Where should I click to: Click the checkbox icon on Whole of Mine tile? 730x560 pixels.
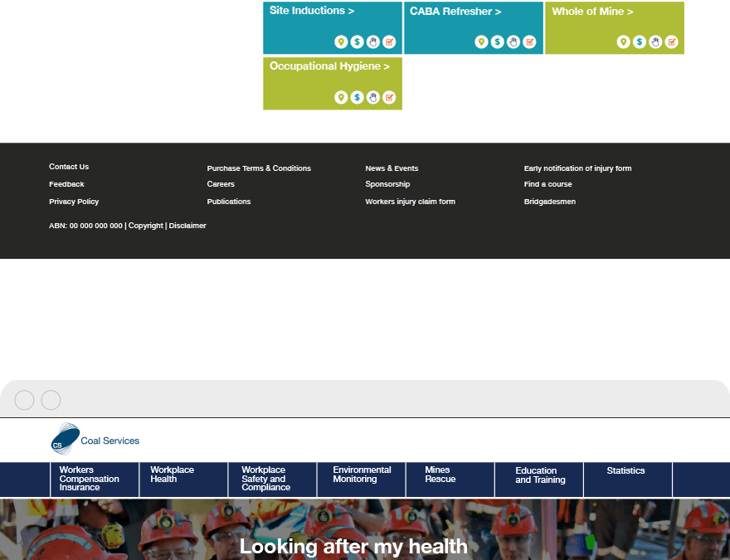pos(671,41)
